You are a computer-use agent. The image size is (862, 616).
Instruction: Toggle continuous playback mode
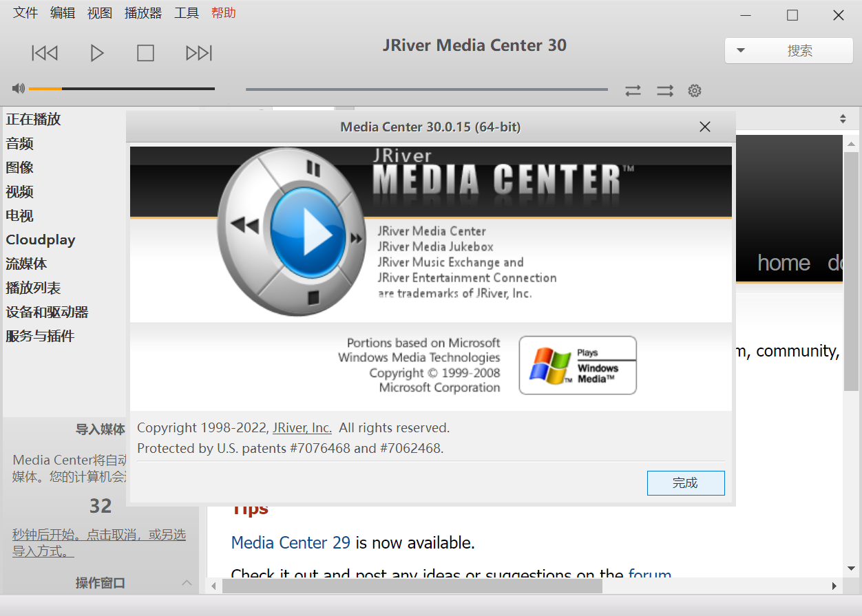(x=664, y=90)
